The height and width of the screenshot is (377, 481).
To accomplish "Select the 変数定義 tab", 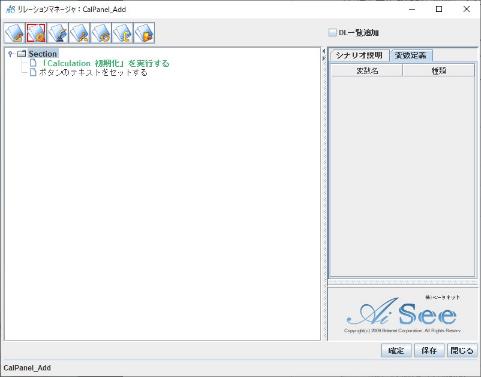I will tap(411, 55).
